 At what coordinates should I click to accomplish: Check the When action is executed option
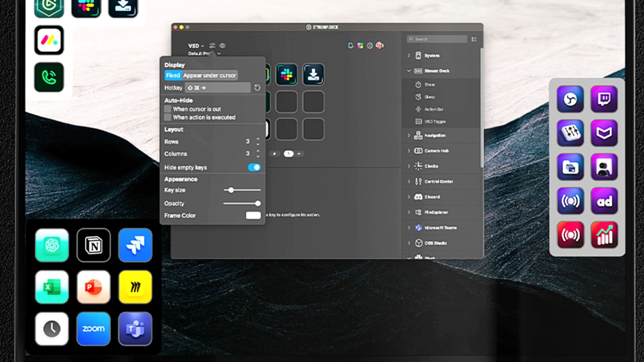[168, 117]
